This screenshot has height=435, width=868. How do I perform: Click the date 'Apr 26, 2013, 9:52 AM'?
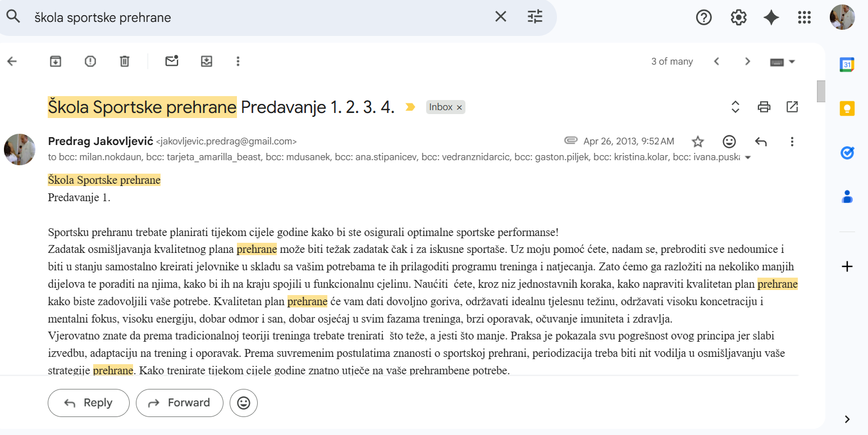[629, 141]
